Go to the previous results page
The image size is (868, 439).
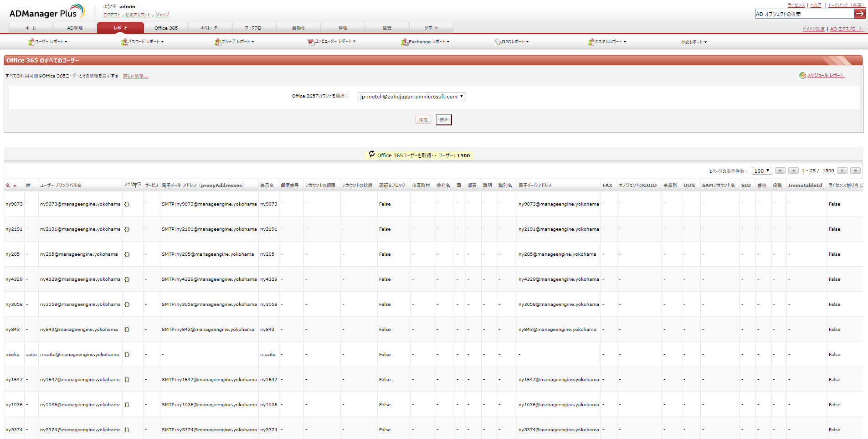[x=793, y=170]
